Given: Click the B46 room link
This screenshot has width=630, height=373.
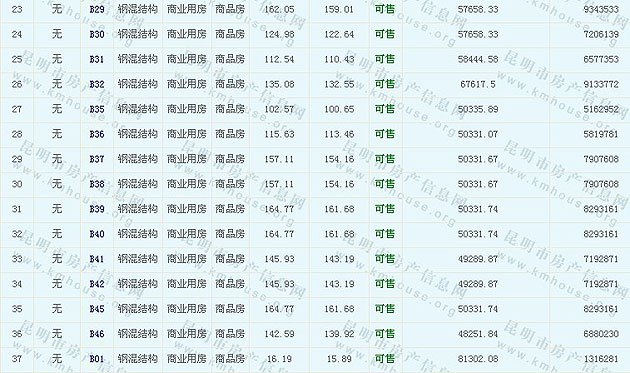Looking at the screenshot, I should [x=97, y=334].
